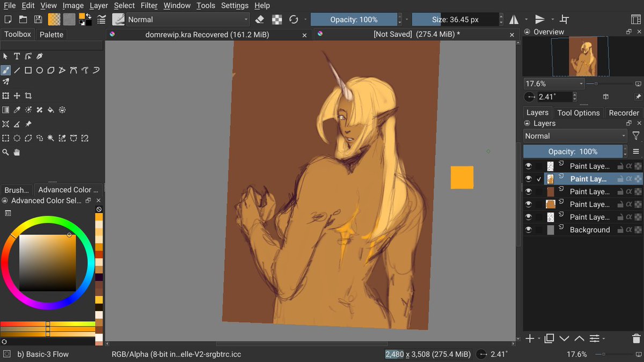Image resolution: width=644 pixels, height=362 pixels.
Task: Move layer up in stack
Action: (579, 338)
